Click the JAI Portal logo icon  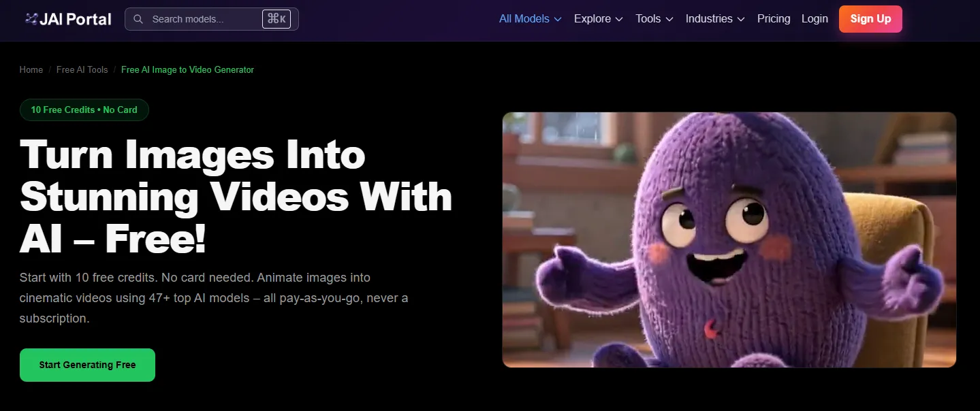31,19
